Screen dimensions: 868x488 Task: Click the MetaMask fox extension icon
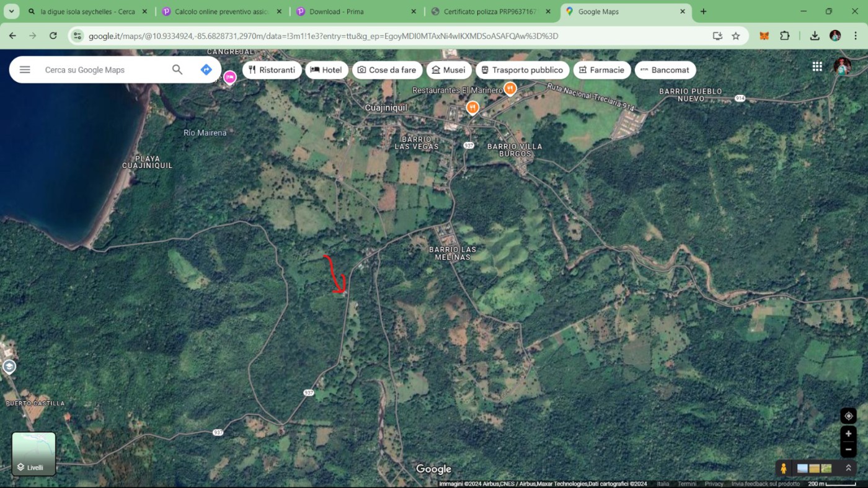[x=764, y=36]
